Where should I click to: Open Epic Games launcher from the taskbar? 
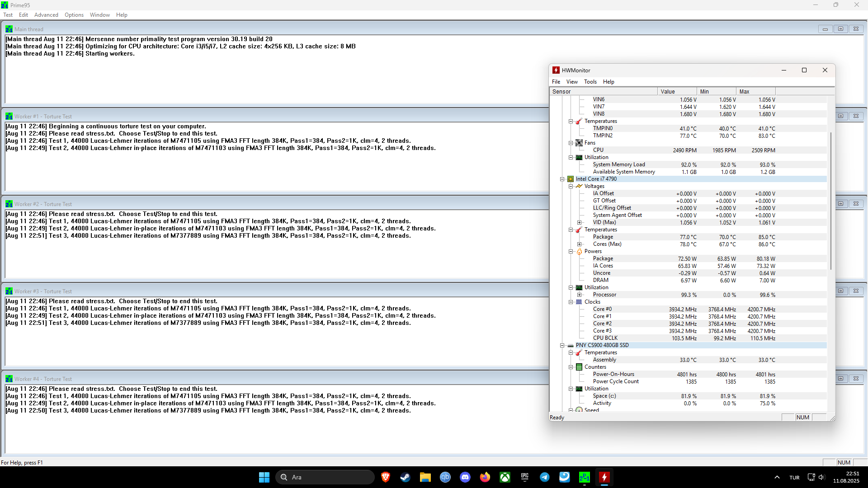(x=525, y=477)
